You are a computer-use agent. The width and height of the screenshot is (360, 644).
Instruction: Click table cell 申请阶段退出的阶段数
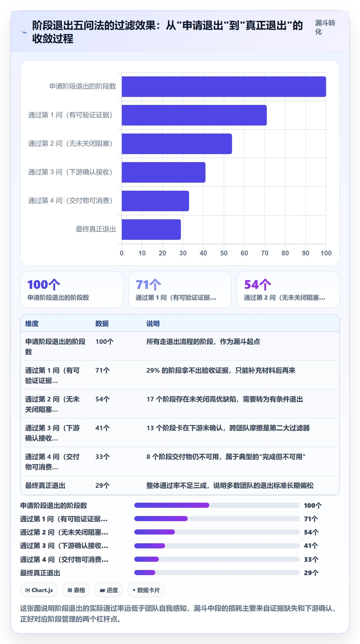(55, 346)
